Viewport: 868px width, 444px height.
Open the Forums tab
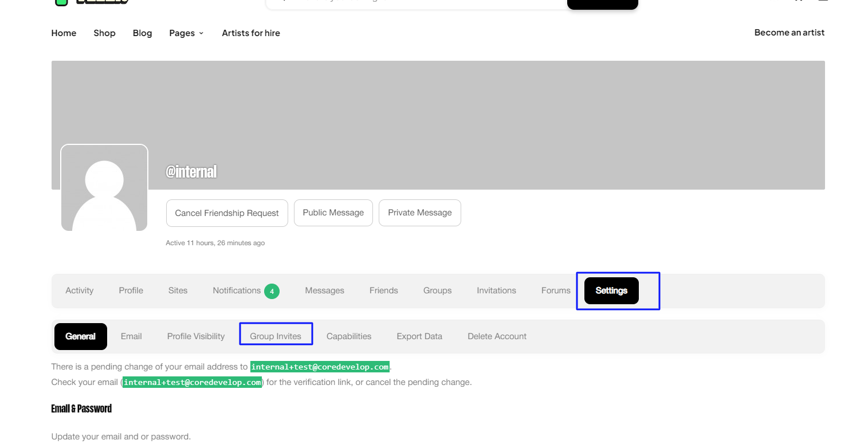pos(556,290)
